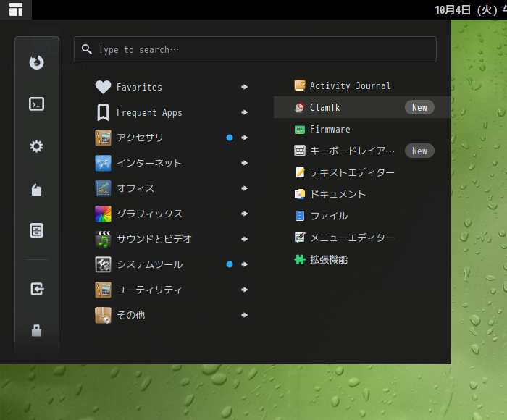The image size is (507, 420).
Task: Click the サウンドとビデオ music icon
Action: click(103, 239)
